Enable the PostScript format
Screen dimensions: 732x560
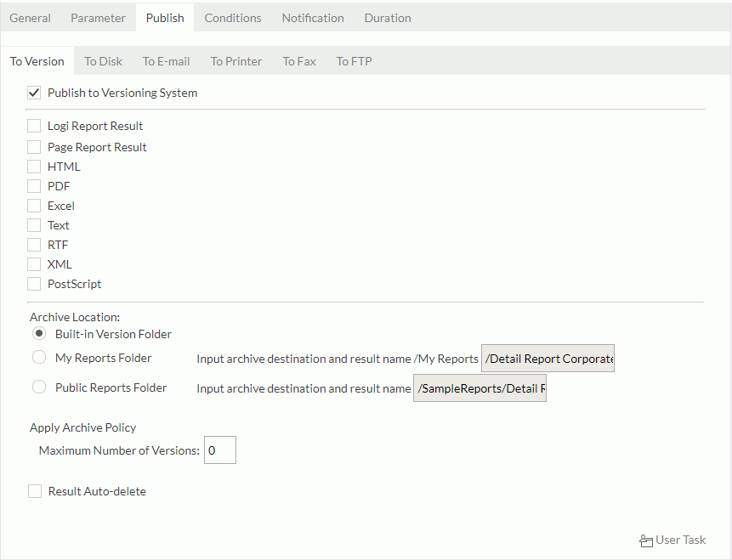[x=34, y=283]
